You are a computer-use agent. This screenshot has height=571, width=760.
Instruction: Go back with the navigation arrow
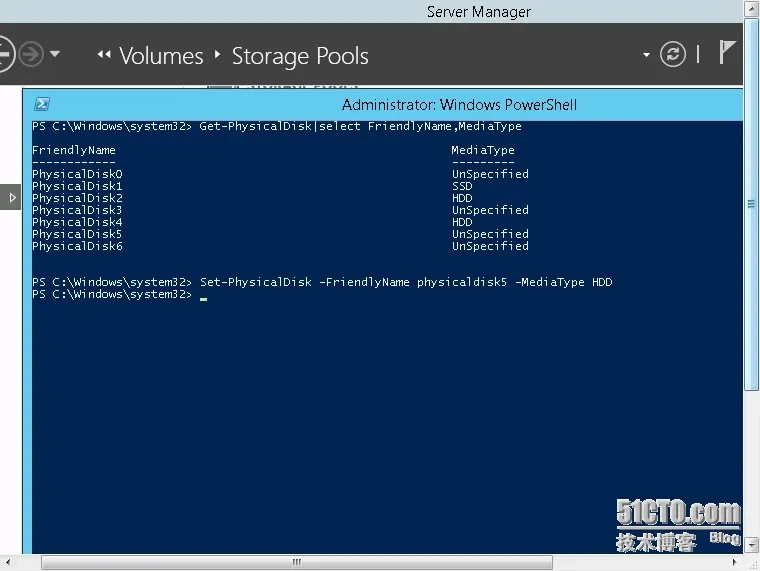pyautogui.click(x=5, y=54)
